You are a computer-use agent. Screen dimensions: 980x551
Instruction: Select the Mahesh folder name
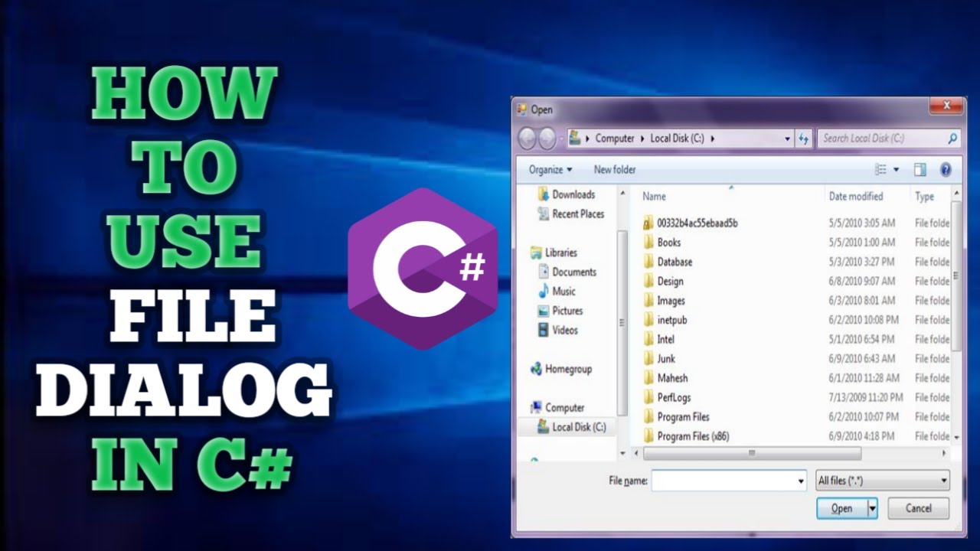(672, 378)
